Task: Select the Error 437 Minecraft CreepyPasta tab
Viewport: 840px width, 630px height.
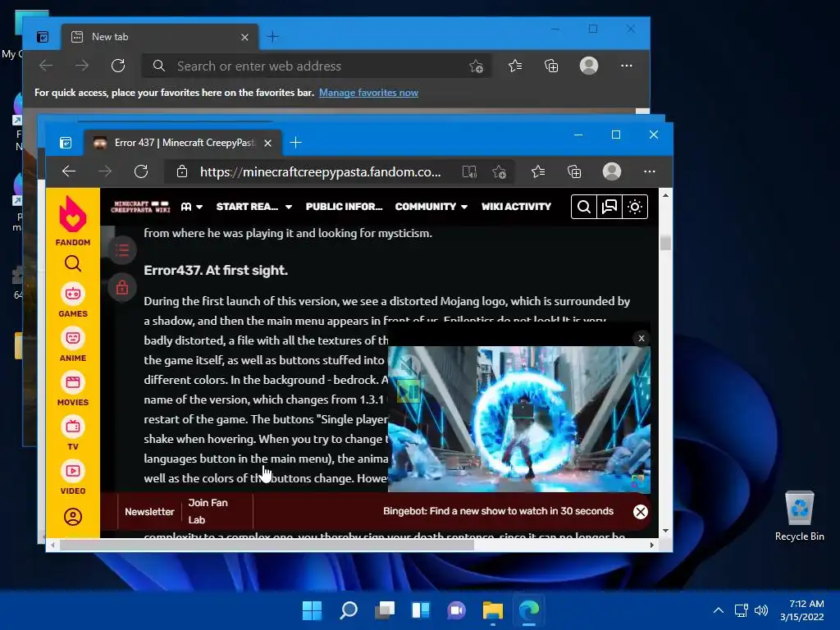Action: pyautogui.click(x=183, y=143)
